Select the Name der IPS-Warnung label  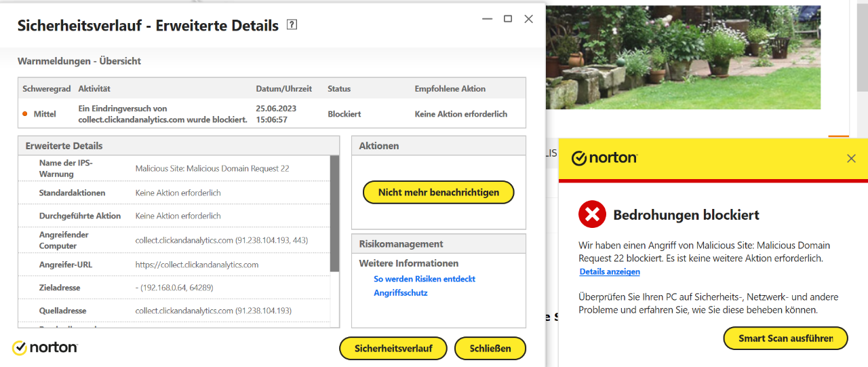click(66, 168)
